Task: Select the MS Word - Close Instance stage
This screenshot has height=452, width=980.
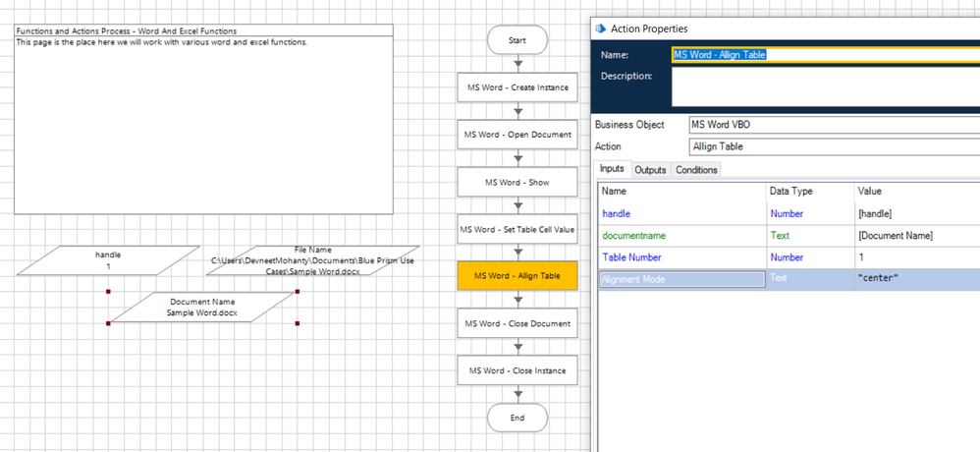Action: tap(517, 370)
